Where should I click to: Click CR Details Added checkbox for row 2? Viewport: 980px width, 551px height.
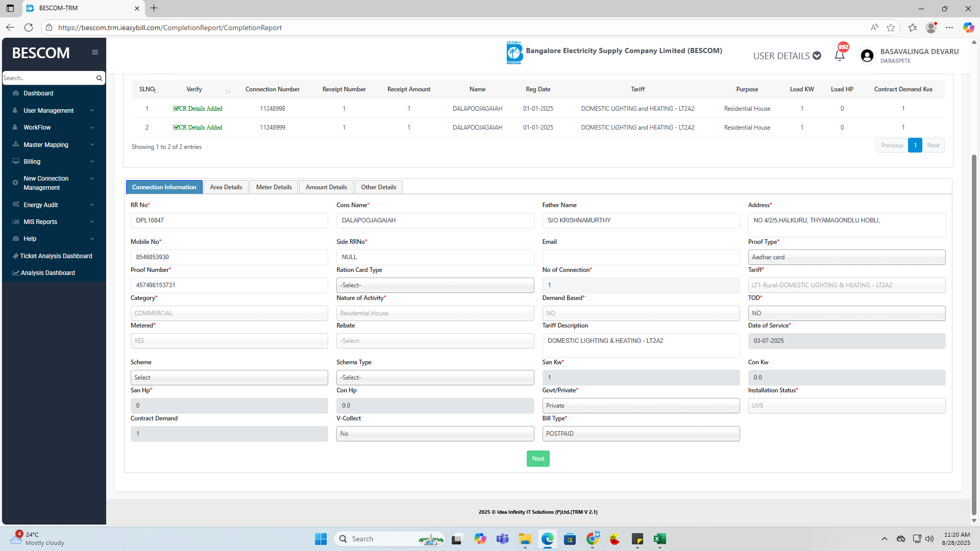(x=176, y=128)
